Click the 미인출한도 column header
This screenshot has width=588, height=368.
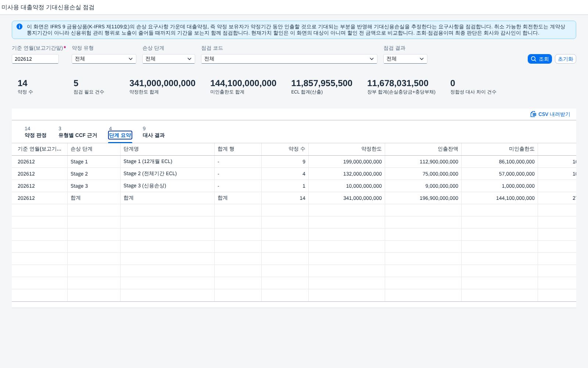point(499,149)
